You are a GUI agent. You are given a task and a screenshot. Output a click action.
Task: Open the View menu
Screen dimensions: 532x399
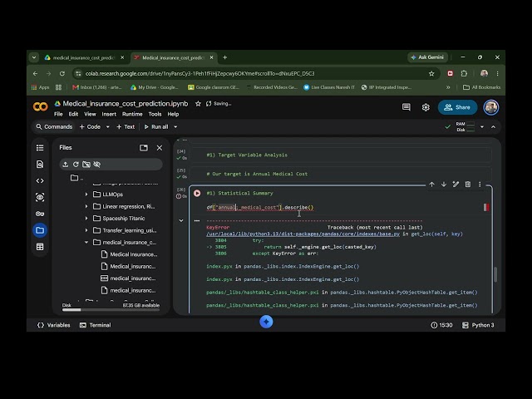pyautogui.click(x=90, y=114)
